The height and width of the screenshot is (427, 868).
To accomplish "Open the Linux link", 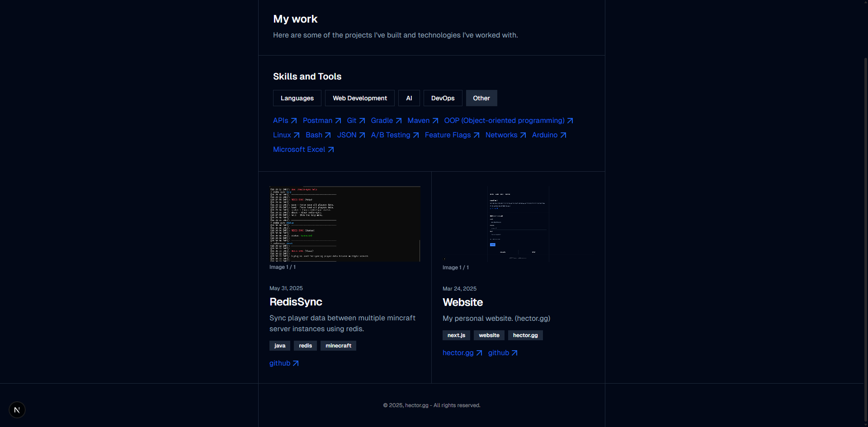I will point(286,135).
